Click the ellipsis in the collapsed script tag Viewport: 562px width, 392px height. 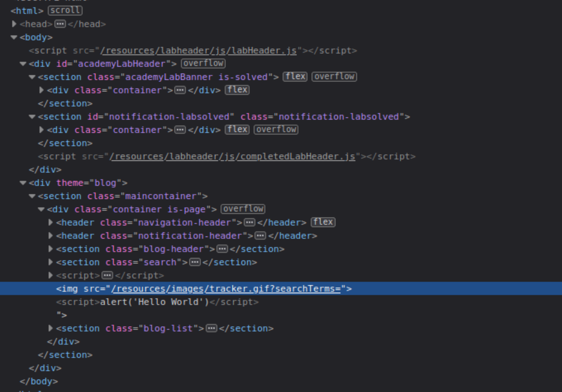coord(107,275)
